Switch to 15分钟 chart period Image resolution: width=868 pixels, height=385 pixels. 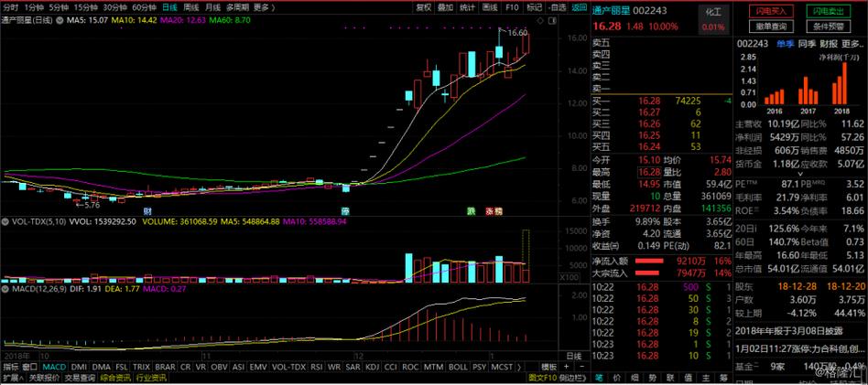point(86,7)
